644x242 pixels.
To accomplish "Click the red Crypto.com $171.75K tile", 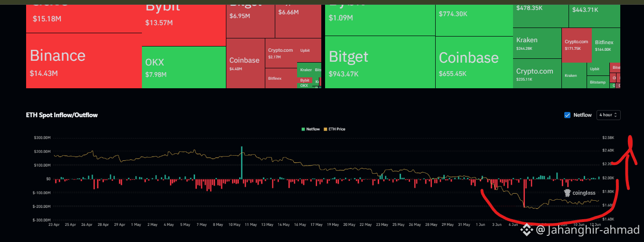I will pyautogui.click(x=577, y=45).
